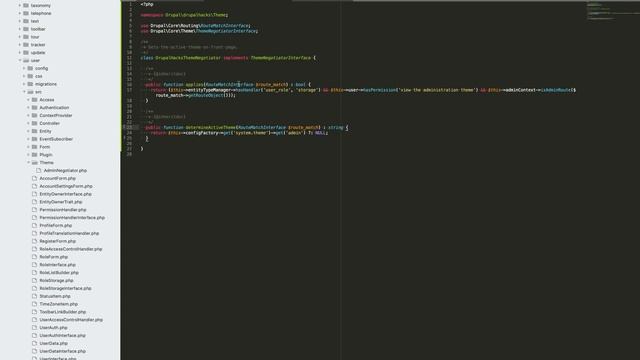Open StatusItem.php in the sidebar
640x360 pixels.
55,296
